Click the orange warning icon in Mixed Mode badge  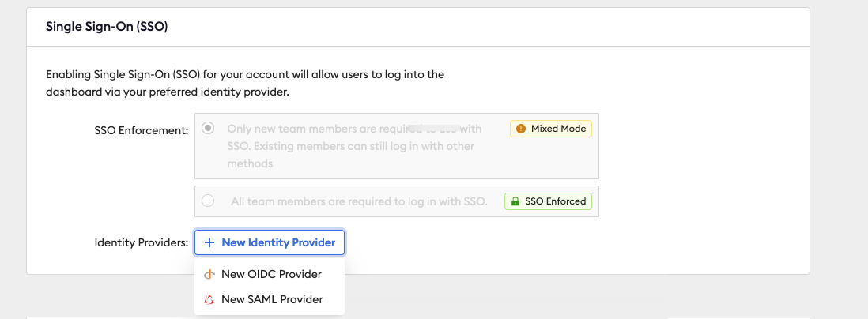520,129
